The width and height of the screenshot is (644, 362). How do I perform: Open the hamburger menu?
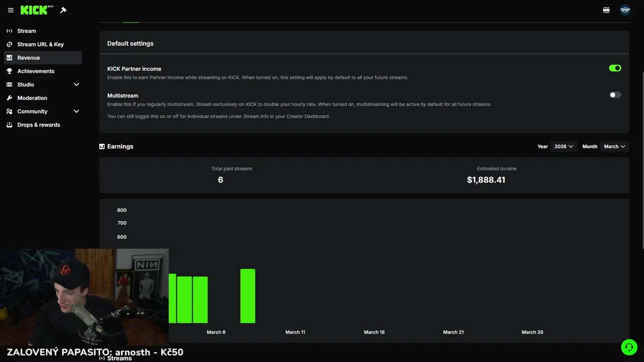(11, 10)
